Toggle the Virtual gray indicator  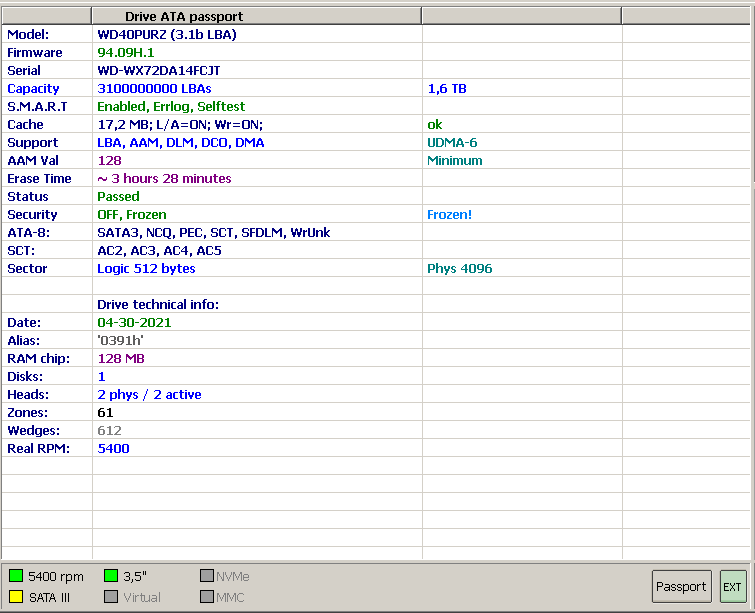[111, 597]
